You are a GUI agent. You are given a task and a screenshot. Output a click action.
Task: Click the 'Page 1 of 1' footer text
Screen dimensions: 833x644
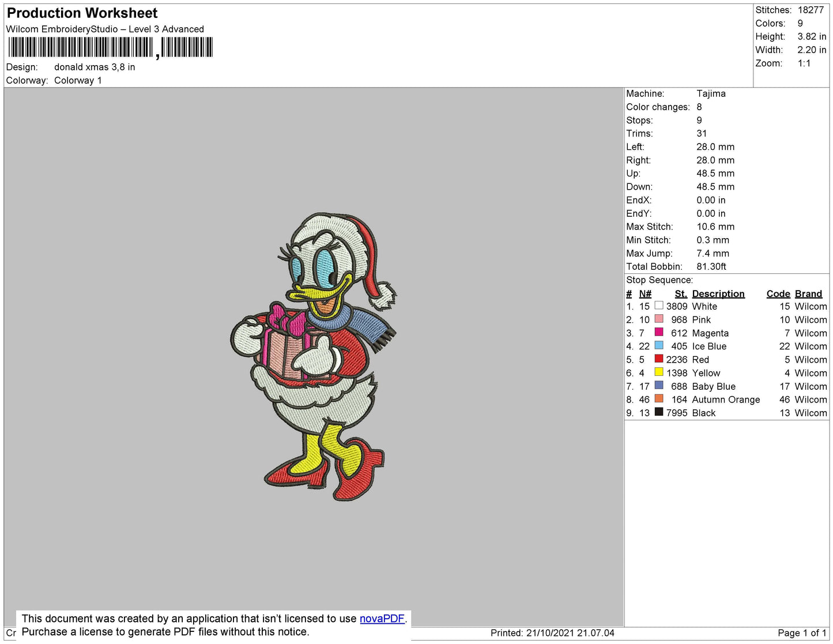(802, 633)
